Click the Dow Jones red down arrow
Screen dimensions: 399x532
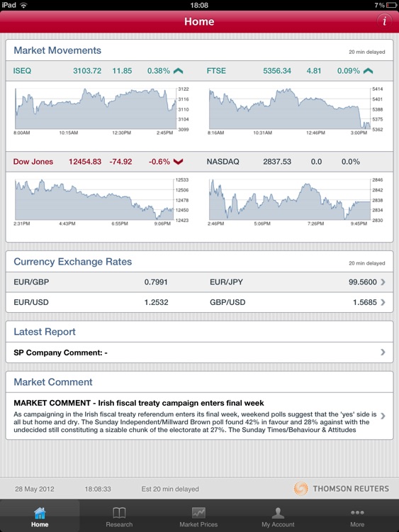tap(178, 162)
